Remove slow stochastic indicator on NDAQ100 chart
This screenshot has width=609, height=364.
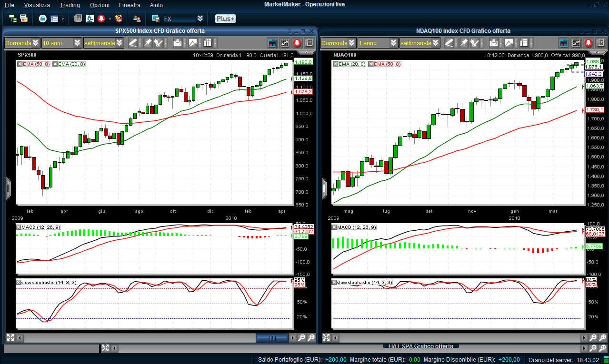click(x=334, y=282)
